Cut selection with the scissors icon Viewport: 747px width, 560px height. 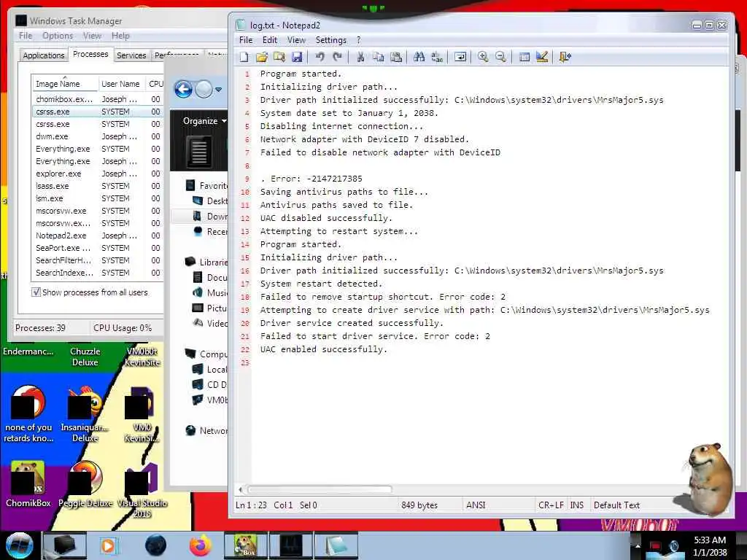(x=360, y=57)
